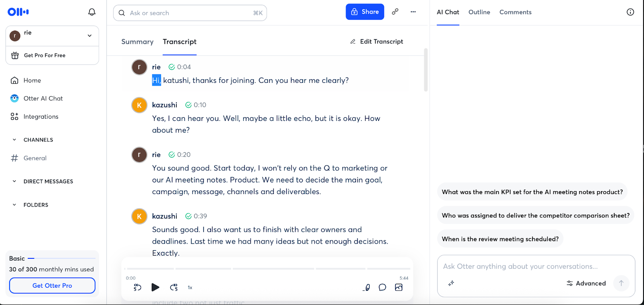Click the highlight pen icon in player

pyautogui.click(x=367, y=287)
